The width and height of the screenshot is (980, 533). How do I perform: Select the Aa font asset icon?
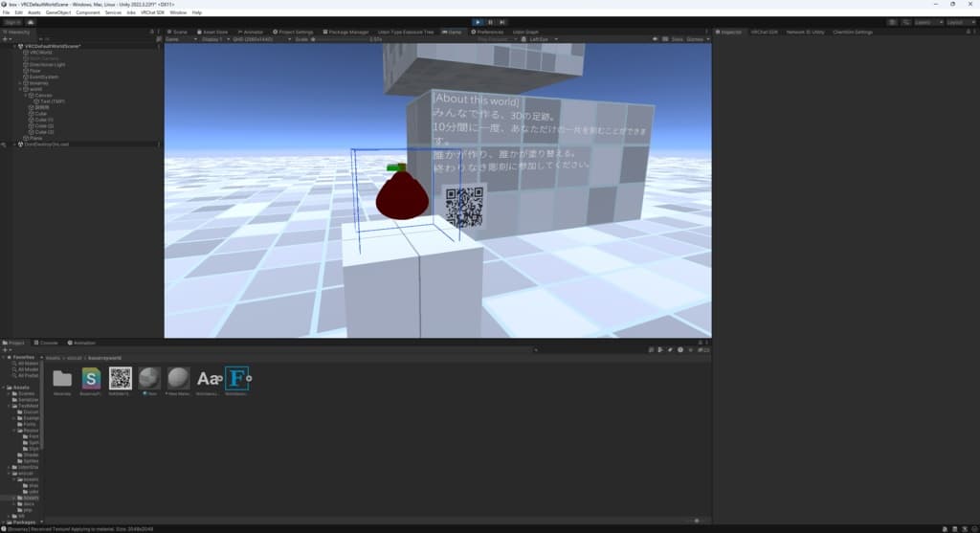[x=209, y=378]
